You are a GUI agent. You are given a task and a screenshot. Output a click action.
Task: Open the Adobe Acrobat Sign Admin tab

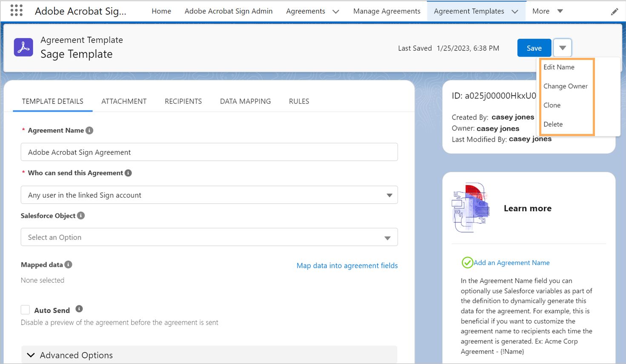click(x=229, y=11)
